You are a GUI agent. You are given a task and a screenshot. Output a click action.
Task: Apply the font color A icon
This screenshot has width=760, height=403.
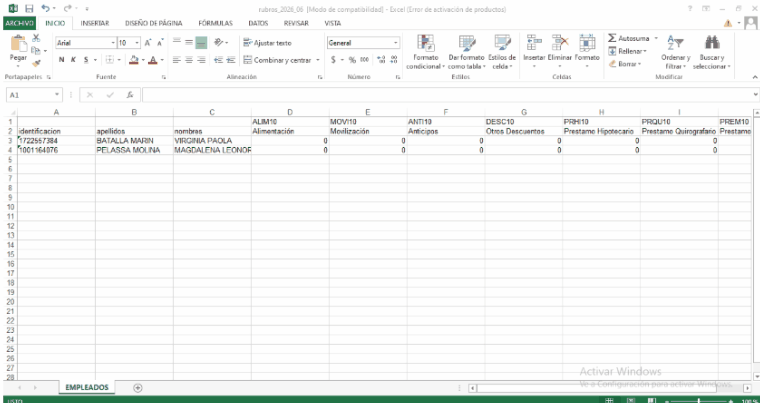click(153, 60)
